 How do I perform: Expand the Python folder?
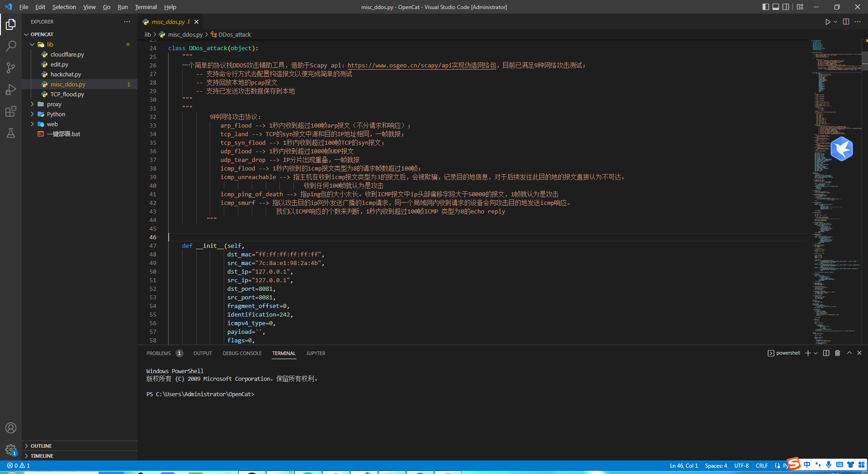(80, 114)
